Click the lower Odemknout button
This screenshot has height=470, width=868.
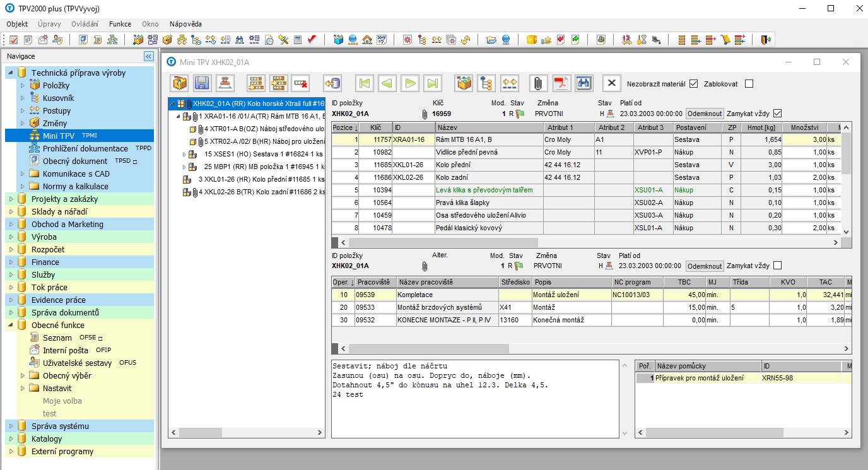point(704,266)
